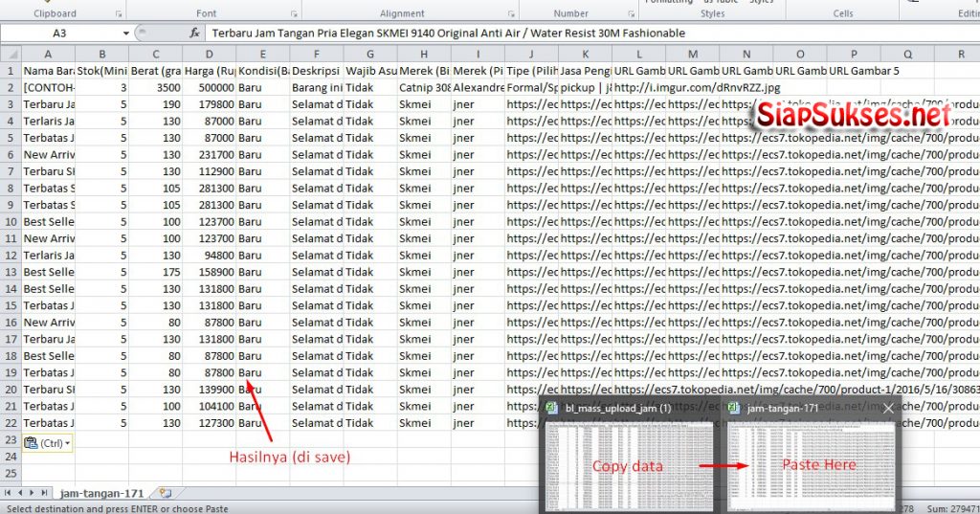Select row 1 header
The height and width of the screenshot is (514, 980).
pyautogui.click(x=11, y=71)
